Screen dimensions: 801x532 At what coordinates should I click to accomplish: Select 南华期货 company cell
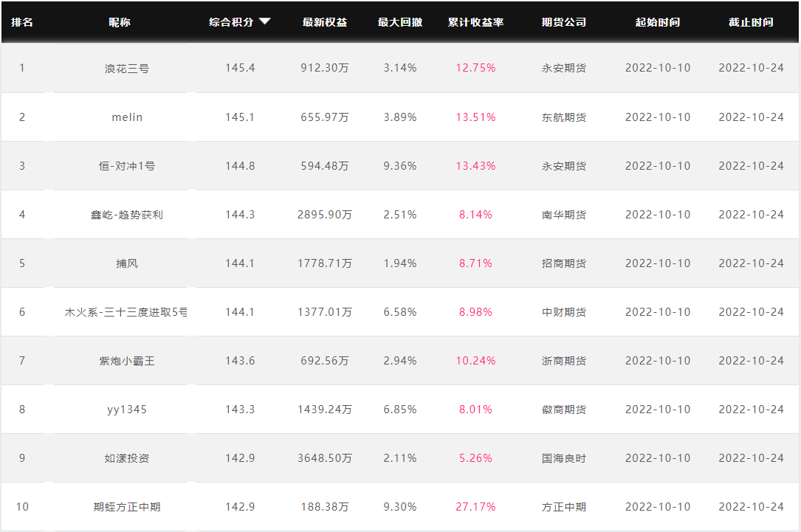coord(564,215)
